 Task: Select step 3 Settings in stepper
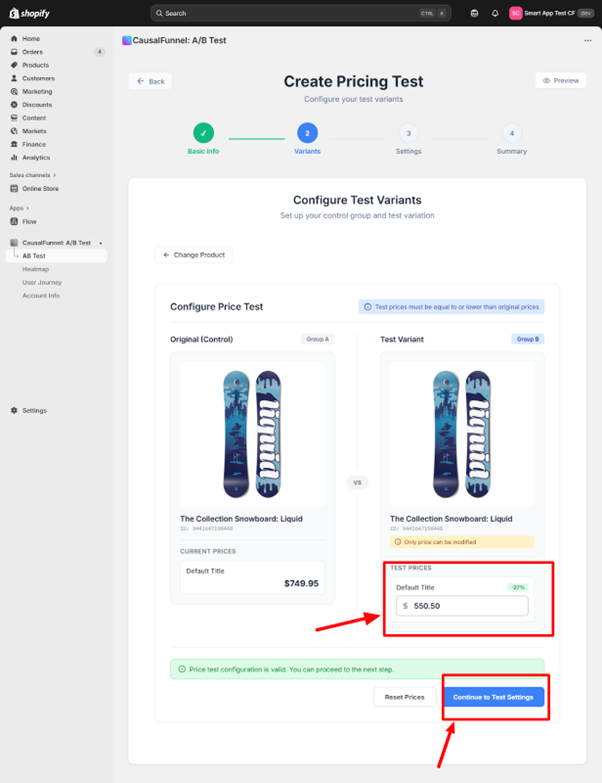(408, 132)
